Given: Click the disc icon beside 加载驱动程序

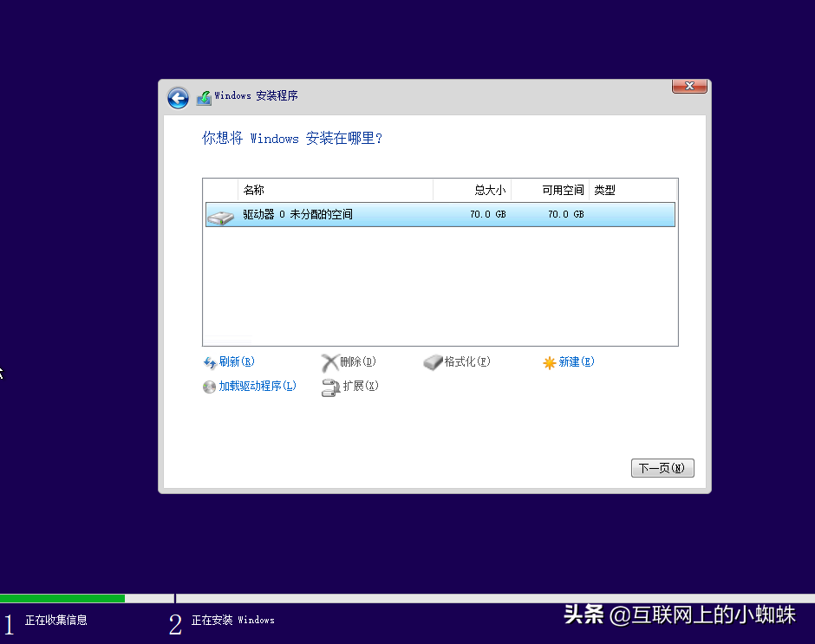Looking at the screenshot, I should pos(209,387).
